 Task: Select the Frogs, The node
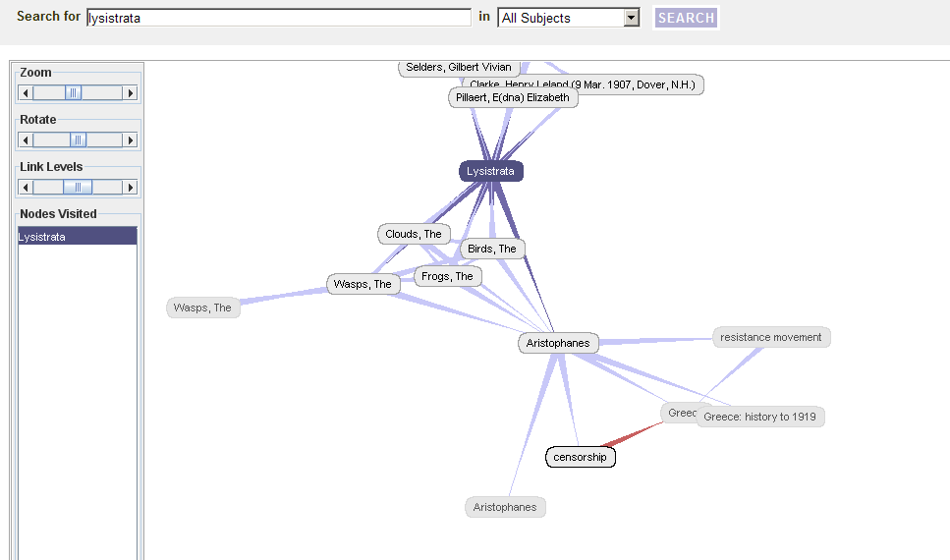click(x=447, y=276)
